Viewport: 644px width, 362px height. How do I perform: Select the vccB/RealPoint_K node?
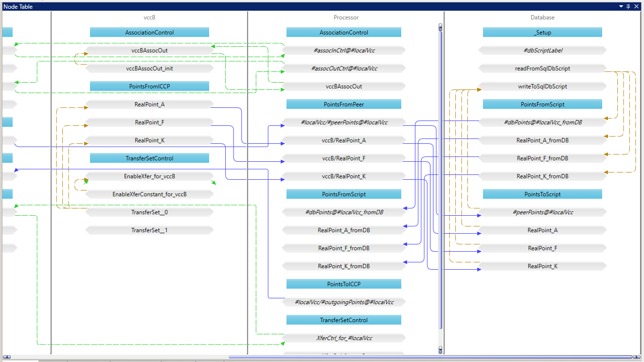[344, 176]
